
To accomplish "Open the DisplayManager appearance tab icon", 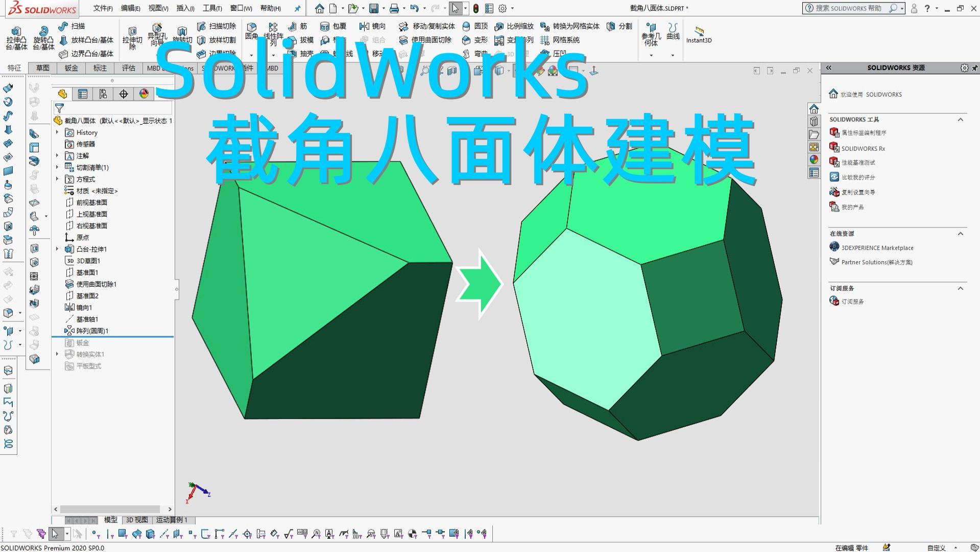I will [x=144, y=94].
